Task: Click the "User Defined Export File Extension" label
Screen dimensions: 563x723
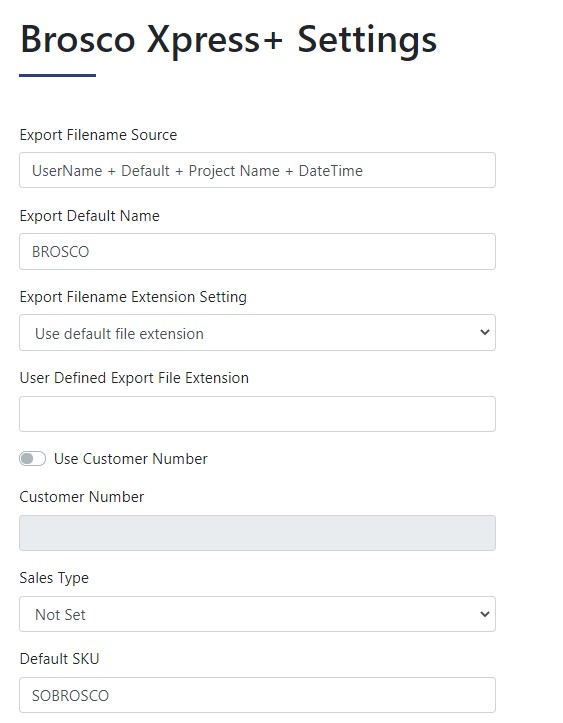Action: click(134, 378)
